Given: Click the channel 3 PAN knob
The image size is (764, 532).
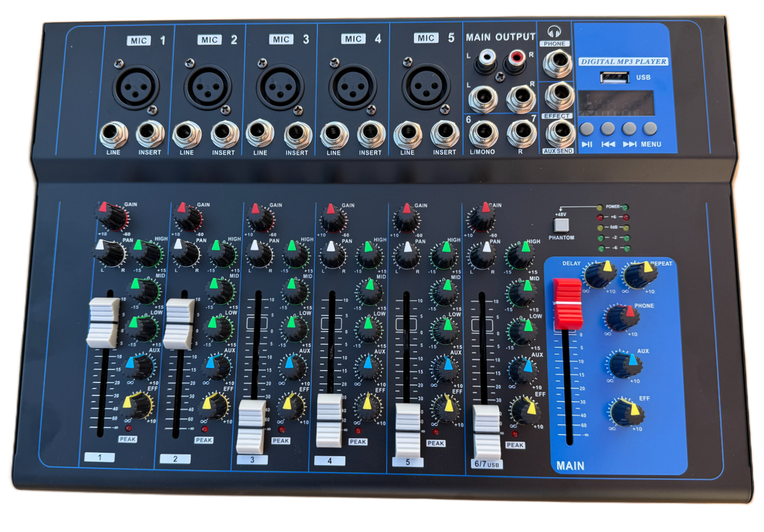Looking at the screenshot, I should tap(259, 254).
